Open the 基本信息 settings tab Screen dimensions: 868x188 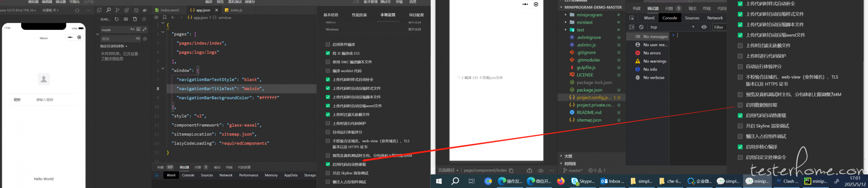(331, 15)
